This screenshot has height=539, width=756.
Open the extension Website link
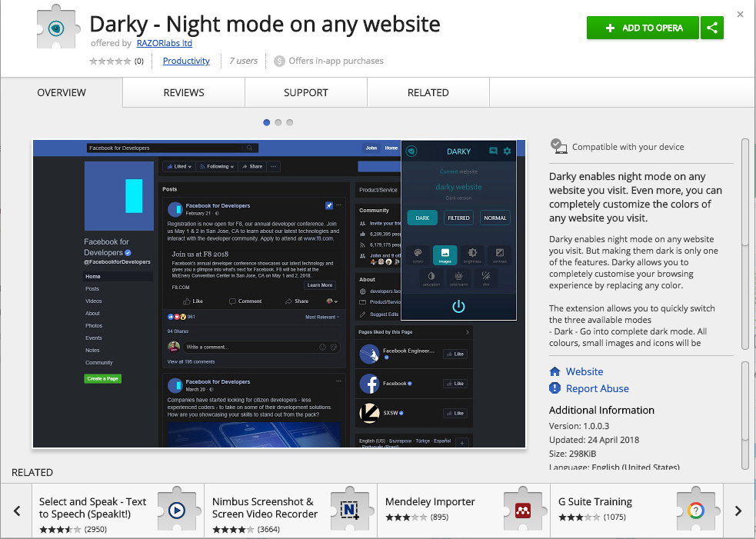[x=584, y=371]
